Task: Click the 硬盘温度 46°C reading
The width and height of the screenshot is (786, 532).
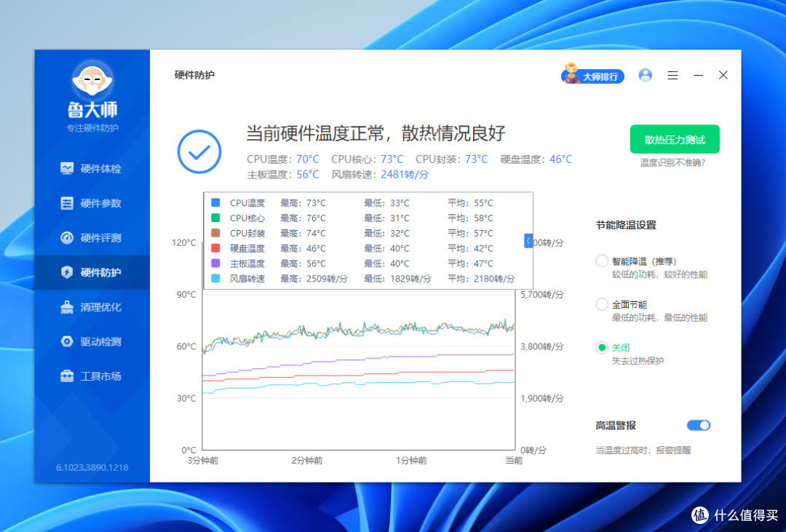Action: point(536,159)
